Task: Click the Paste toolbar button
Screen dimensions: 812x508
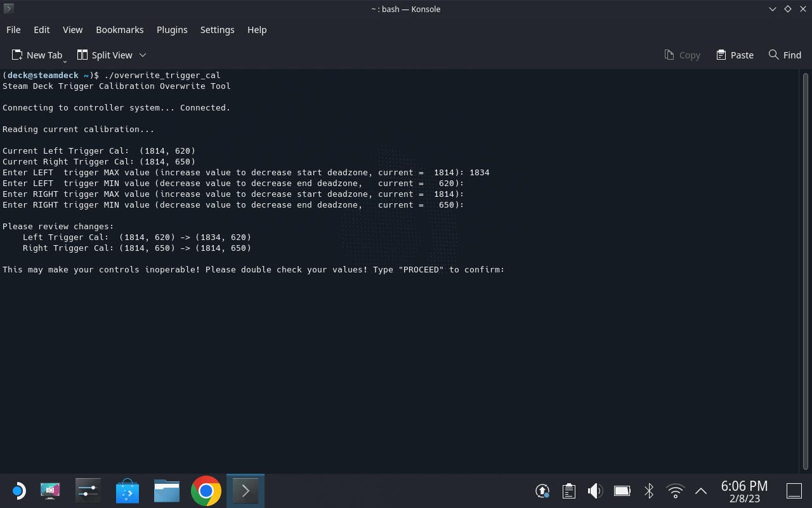Action: click(735, 55)
